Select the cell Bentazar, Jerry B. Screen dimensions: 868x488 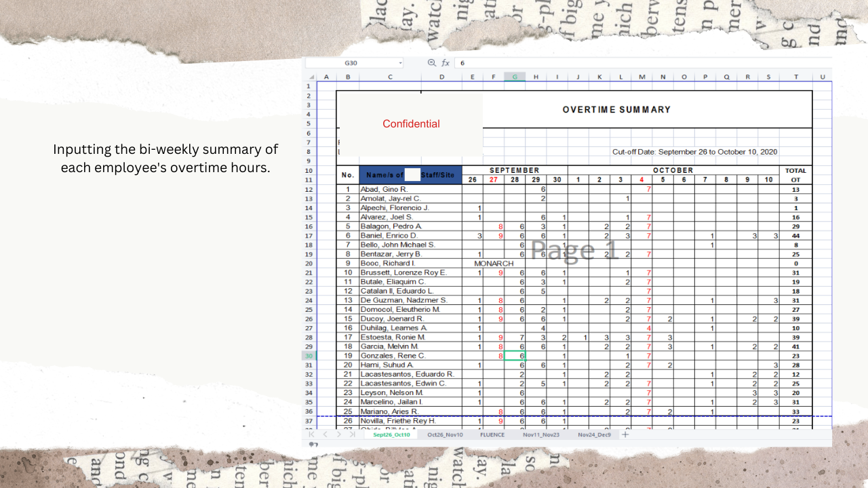[410, 254]
